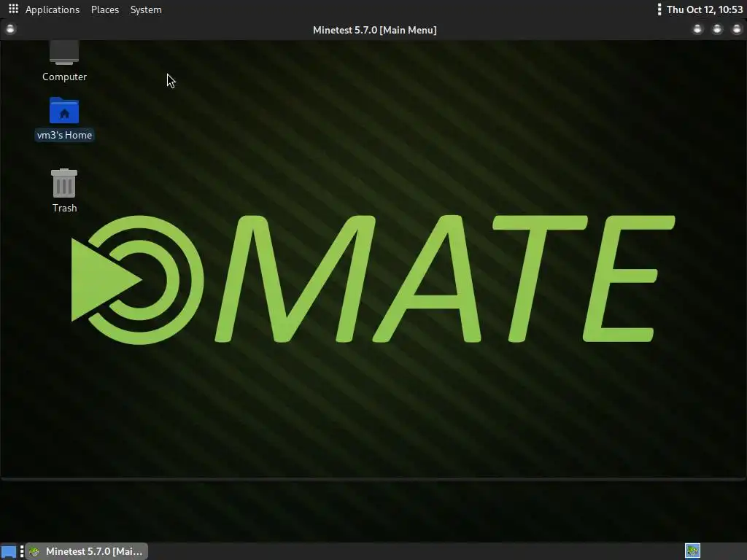Image resolution: width=747 pixels, height=560 pixels.
Task: Maximize the Minetest window
Action: click(717, 29)
